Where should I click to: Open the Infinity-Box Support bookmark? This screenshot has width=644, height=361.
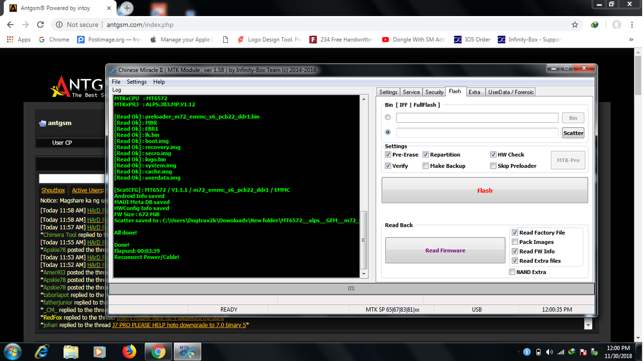point(529,39)
